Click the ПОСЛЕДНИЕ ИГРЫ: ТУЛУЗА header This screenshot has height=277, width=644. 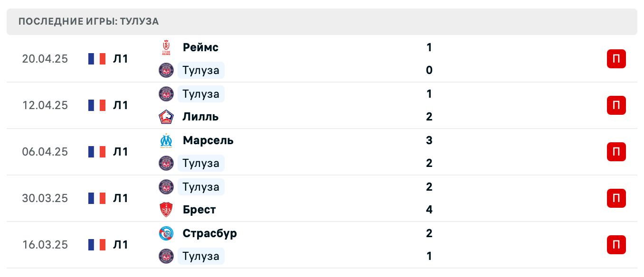click(x=88, y=21)
